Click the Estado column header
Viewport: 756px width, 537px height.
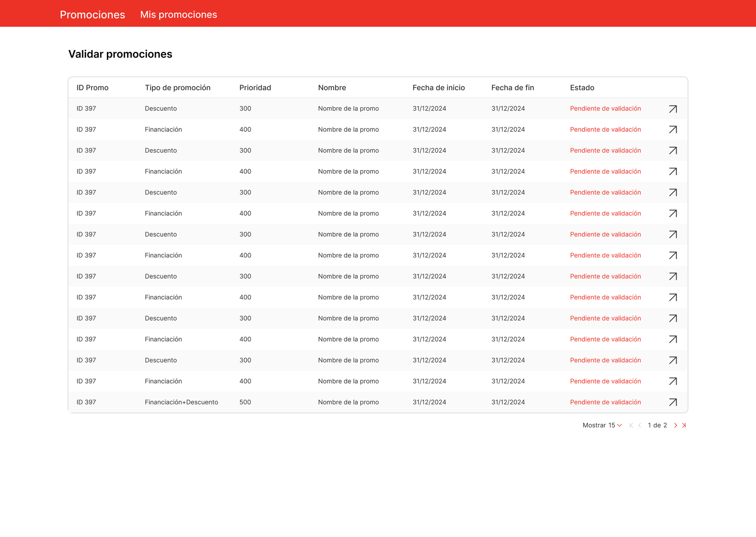[x=582, y=88]
